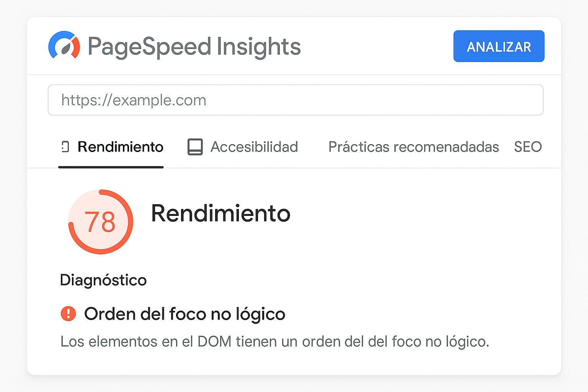
Task: Click the book icon next to Accesibilidad
Action: 195,147
